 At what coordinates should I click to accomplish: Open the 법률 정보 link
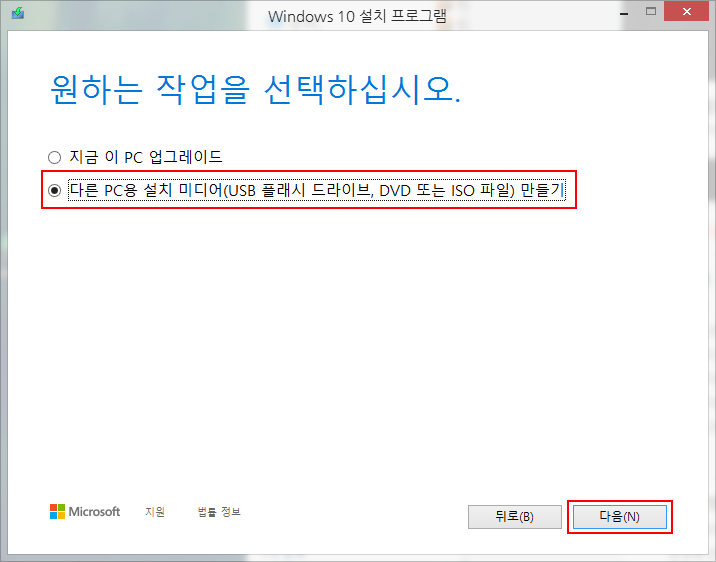219,512
